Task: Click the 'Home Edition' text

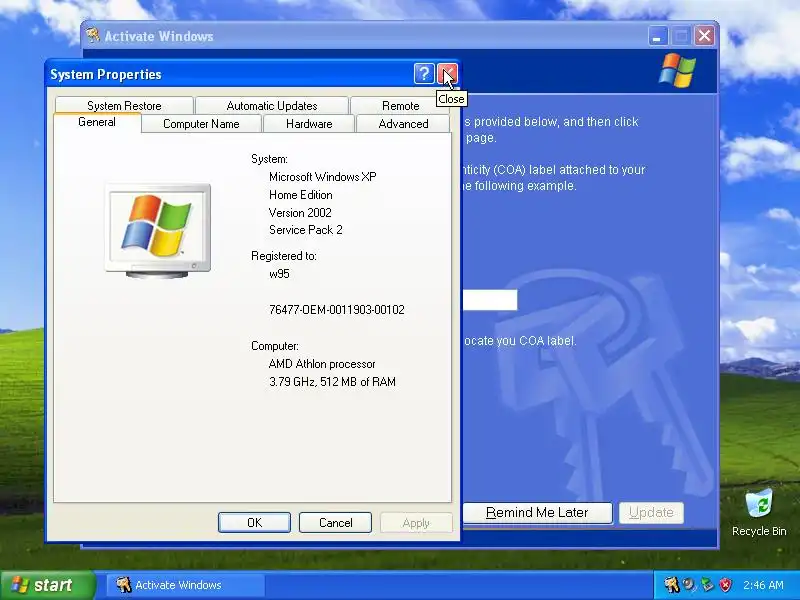Action: point(301,195)
